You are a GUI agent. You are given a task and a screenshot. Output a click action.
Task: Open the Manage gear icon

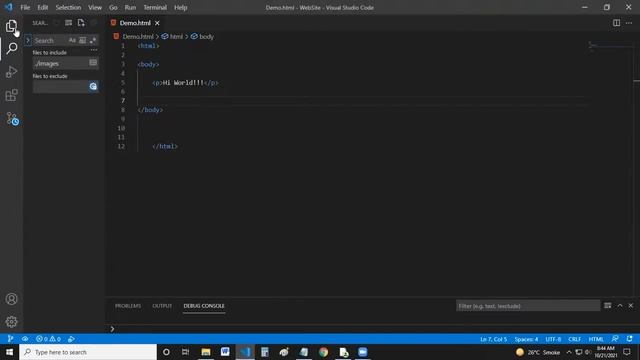click(11, 322)
